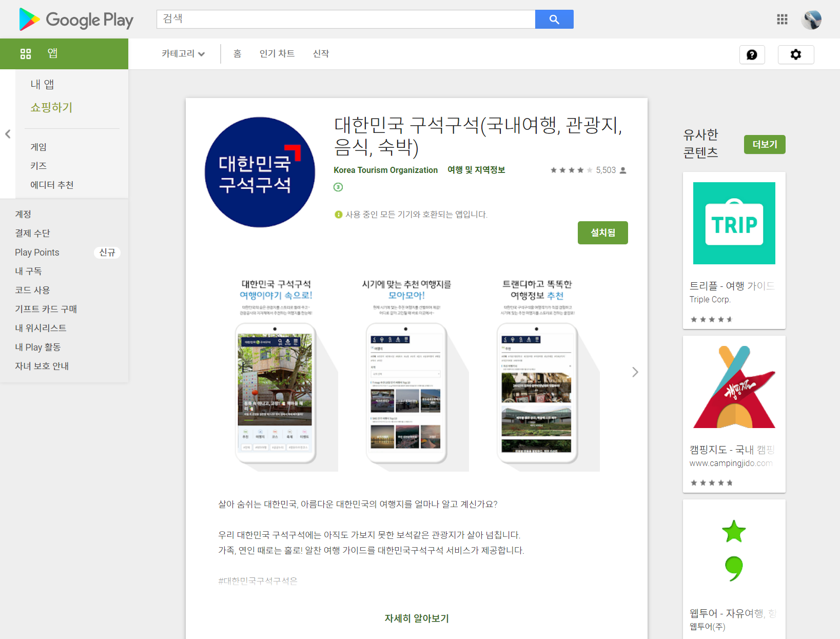840x639 pixels.
Task: Click the 앱 header label
Action: click(x=52, y=53)
